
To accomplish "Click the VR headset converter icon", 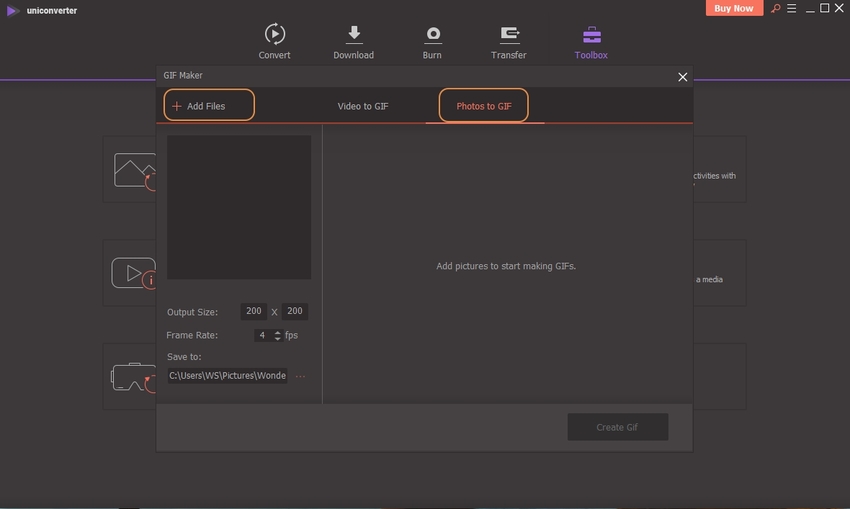I will pyautogui.click(x=131, y=376).
